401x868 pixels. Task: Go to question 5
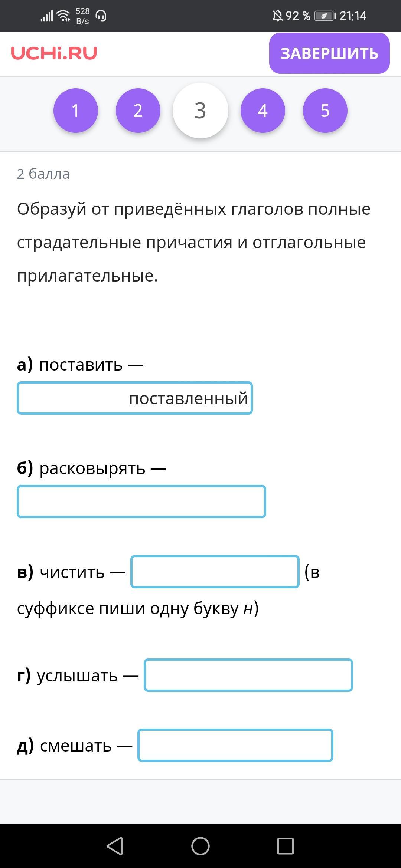[325, 111]
